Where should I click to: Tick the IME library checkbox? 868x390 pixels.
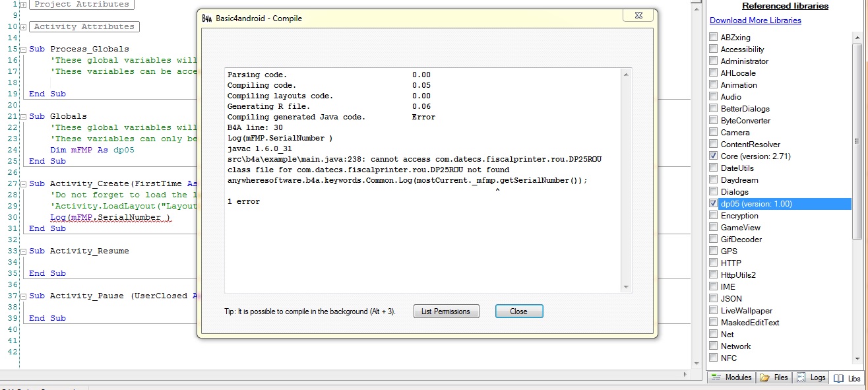(714, 287)
